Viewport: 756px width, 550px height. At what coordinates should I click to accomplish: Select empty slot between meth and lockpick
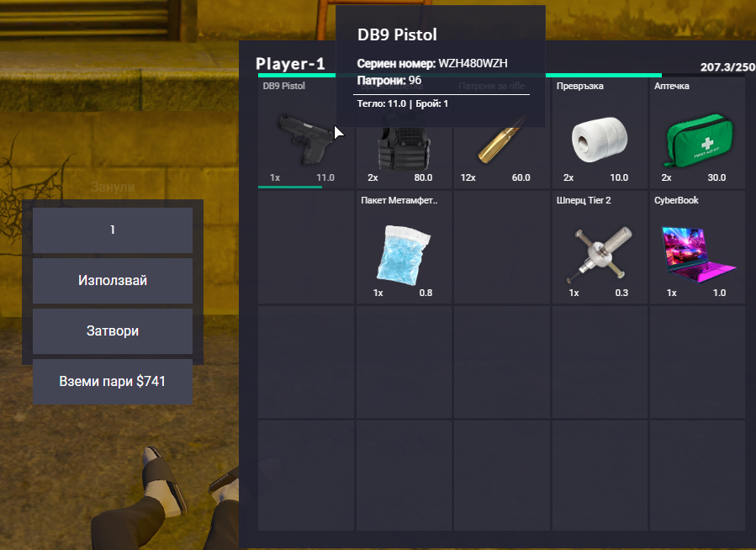[501, 247]
